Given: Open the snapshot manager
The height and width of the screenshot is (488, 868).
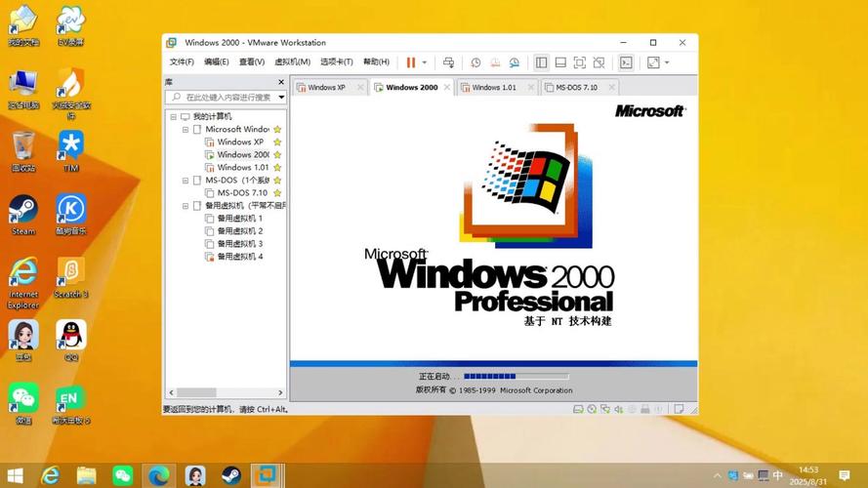Looking at the screenshot, I should [x=515, y=62].
